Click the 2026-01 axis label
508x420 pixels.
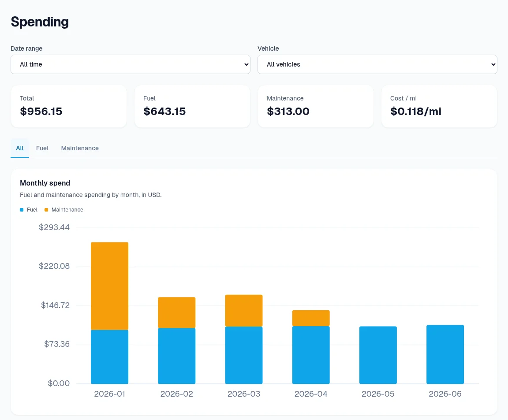[109, 394]
